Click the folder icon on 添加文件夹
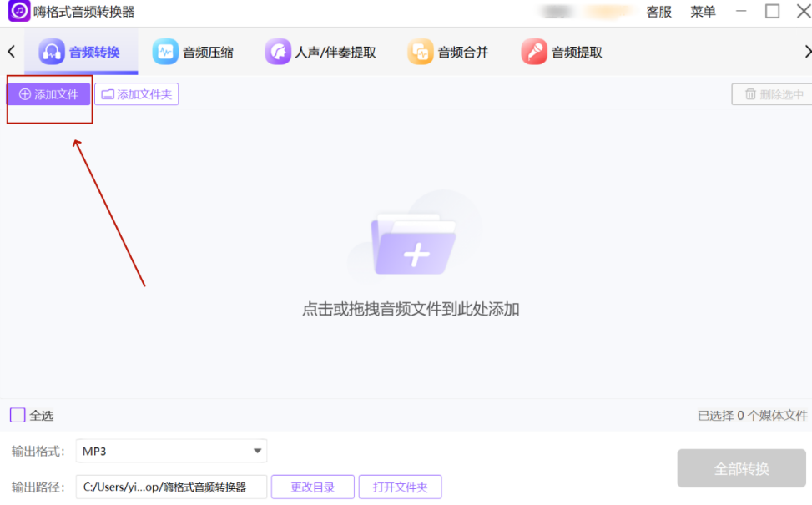 pyautogui.click(x=108, y=93)
